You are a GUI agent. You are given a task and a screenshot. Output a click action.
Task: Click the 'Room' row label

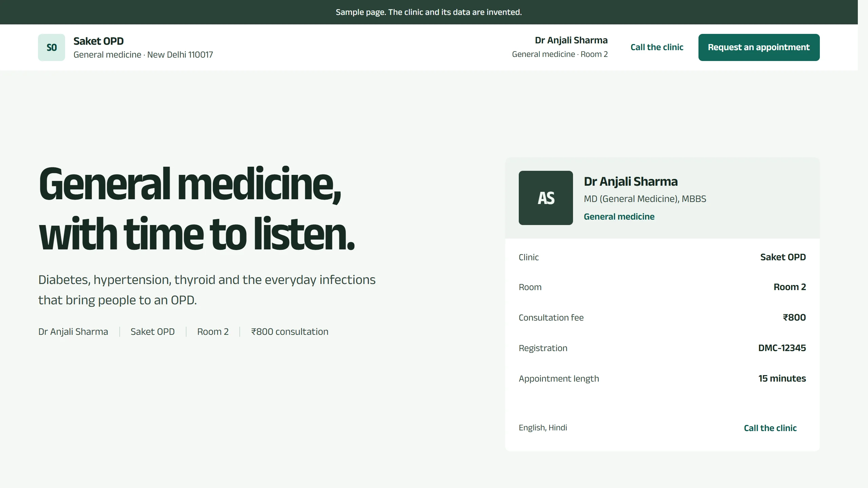tap(530, 287)
